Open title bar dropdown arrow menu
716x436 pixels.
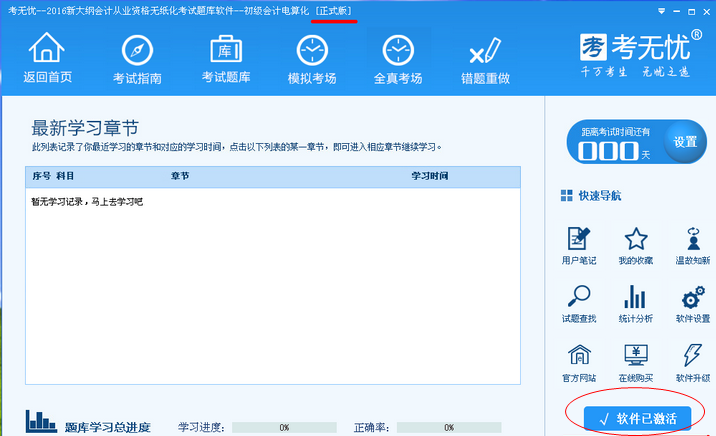pyautogui.click(x=662, y=10)
